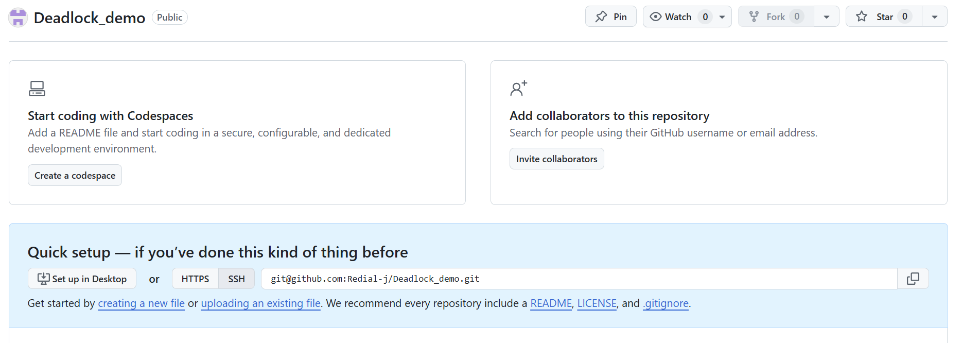Click the Invite collaborators button
980x343 pixels.
tap(556, 159)
